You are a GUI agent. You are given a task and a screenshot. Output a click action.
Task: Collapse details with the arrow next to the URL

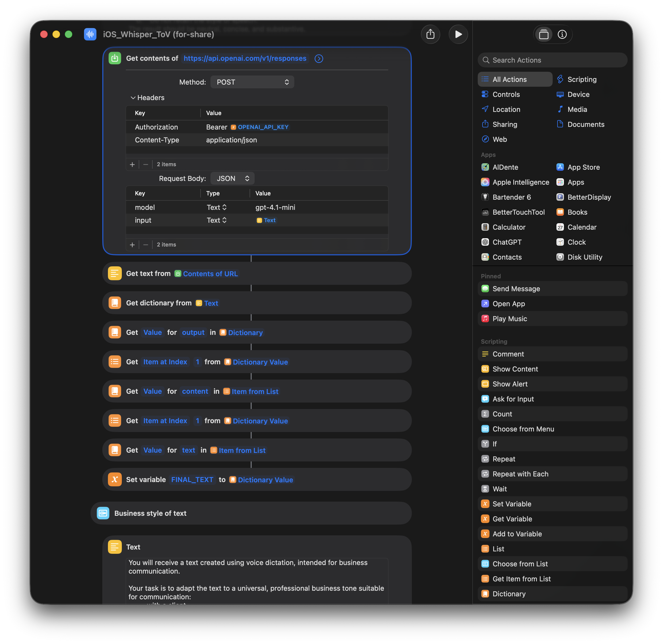(319, 59)
